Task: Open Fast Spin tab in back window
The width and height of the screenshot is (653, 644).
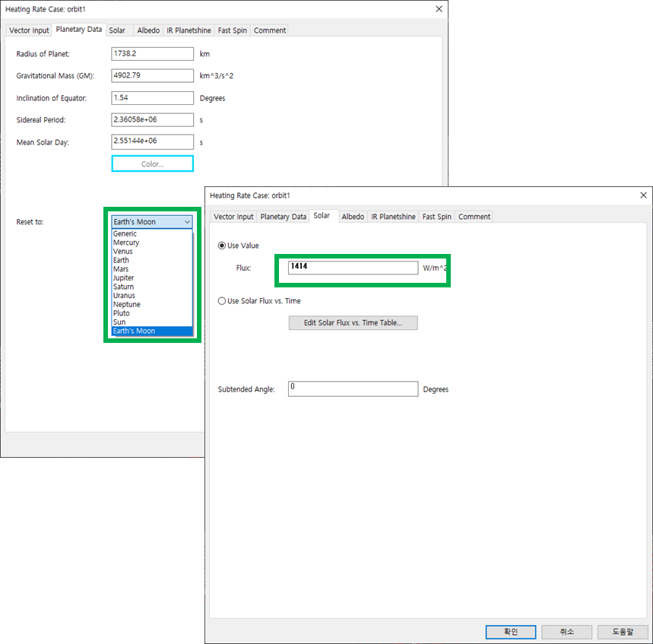Action: [233, 30]
